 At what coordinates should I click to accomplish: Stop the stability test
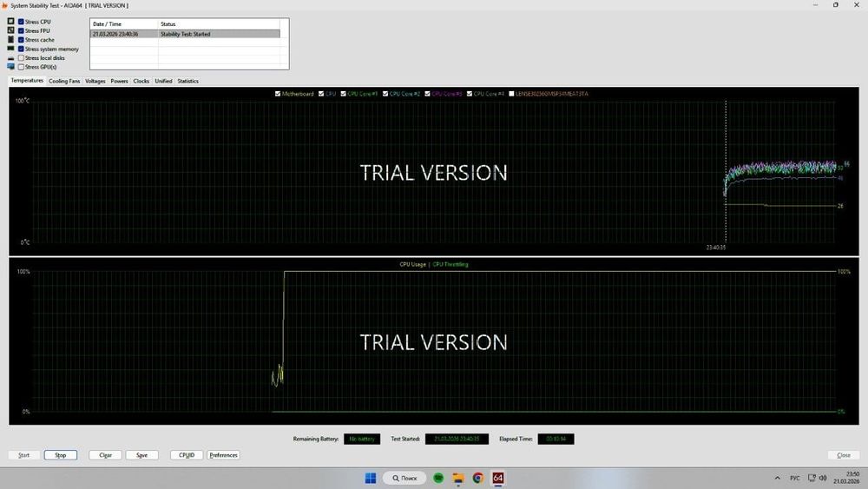(61, 454)
